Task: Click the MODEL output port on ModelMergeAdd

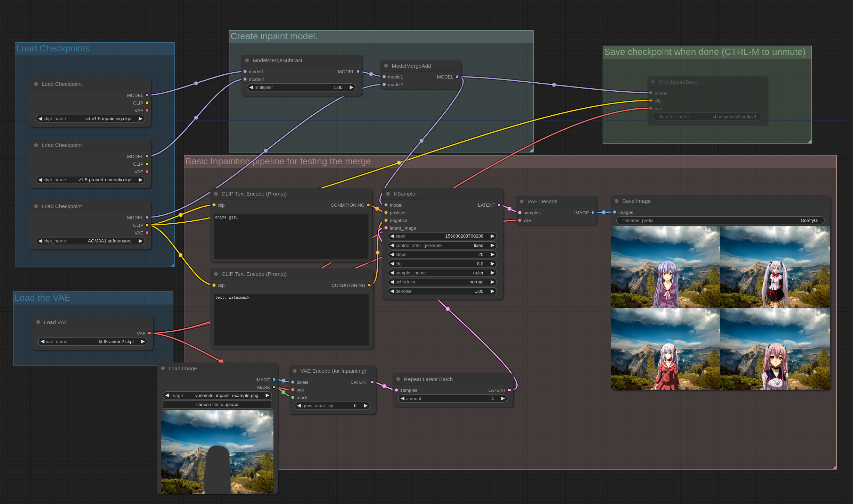Action: pyautogui.click(x=458, y=77)
